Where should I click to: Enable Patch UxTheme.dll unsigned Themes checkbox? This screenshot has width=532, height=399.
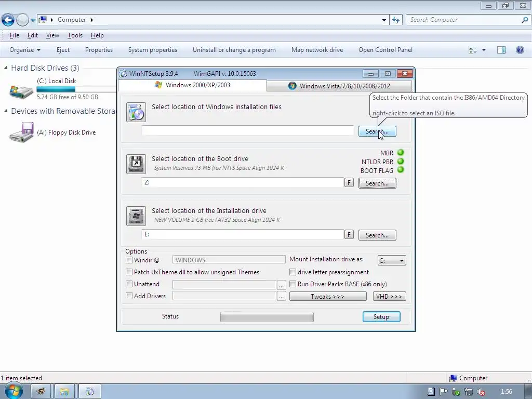pyautogui.click(x=129, y=272)
